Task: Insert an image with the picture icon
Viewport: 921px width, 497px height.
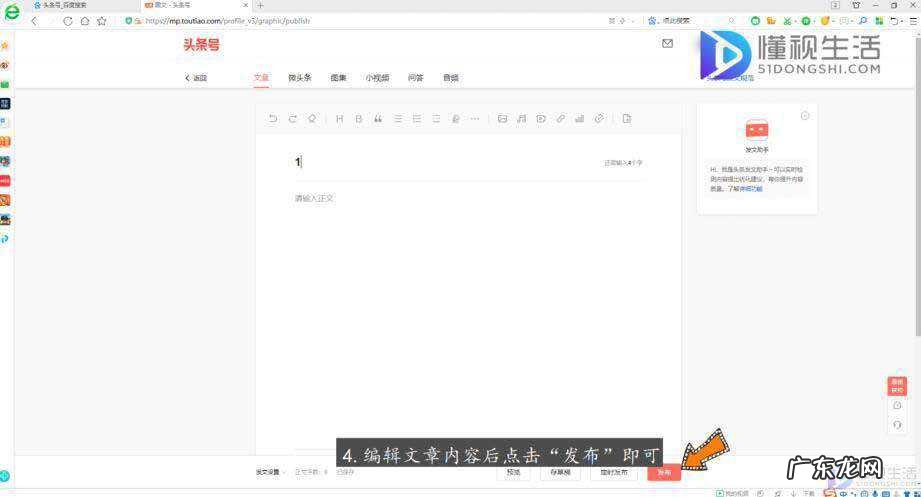Action: pos(502,119)
